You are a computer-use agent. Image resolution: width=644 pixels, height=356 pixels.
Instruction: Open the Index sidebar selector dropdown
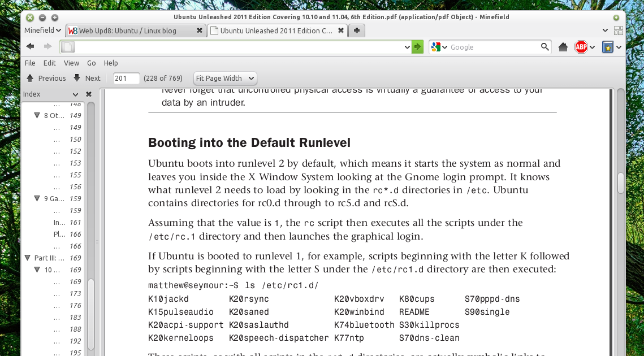(x=75, y=94)
